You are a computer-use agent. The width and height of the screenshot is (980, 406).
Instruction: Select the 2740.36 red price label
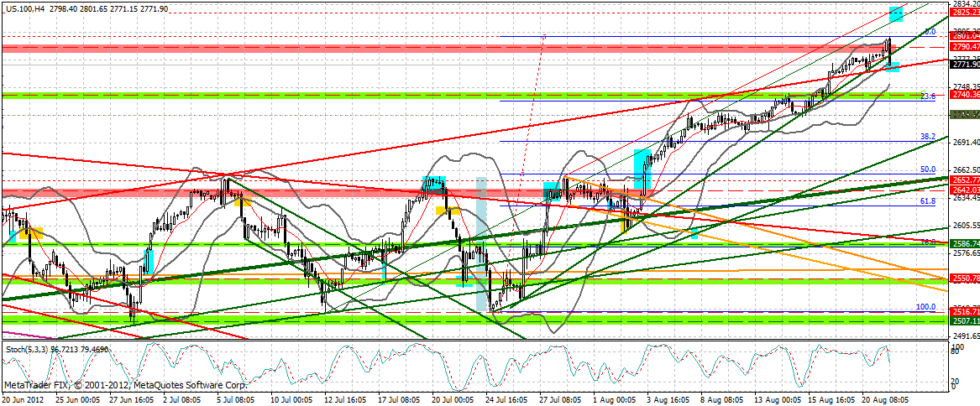(965, 94)
